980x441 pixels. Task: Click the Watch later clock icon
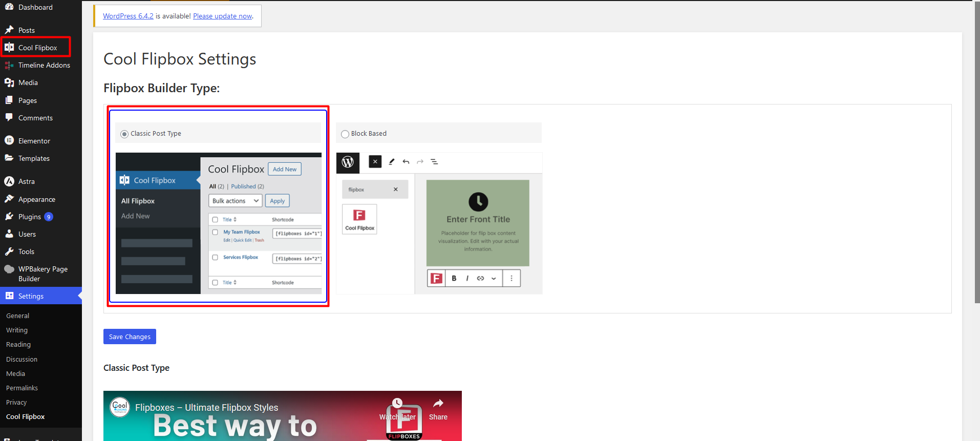(x=397, y=403)
